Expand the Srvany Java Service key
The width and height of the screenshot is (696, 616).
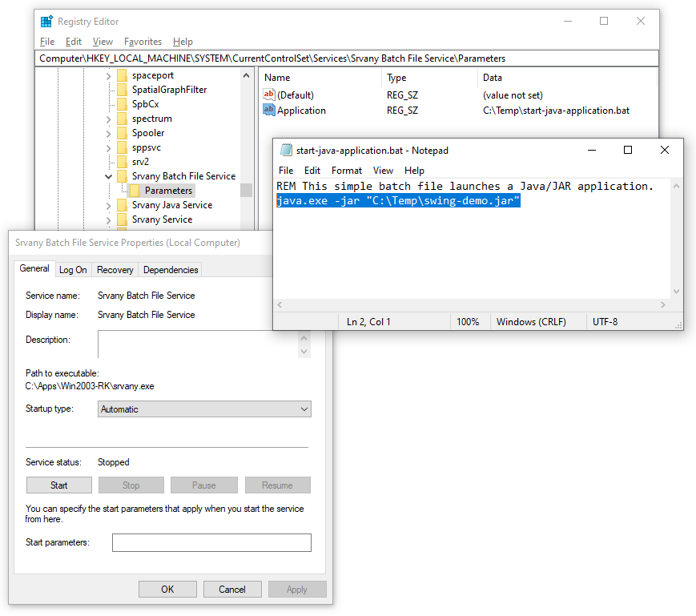point(109,206)
